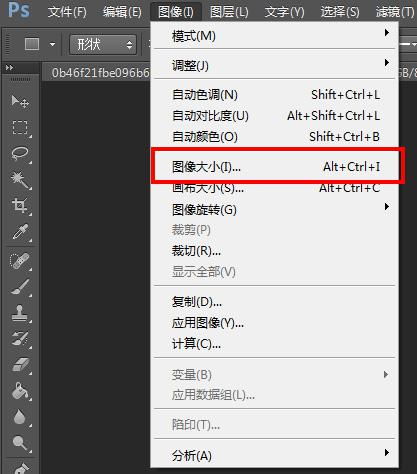Select the Clone Stamp tool
Viewport: 417px width, 474px height.
(20, 313)
